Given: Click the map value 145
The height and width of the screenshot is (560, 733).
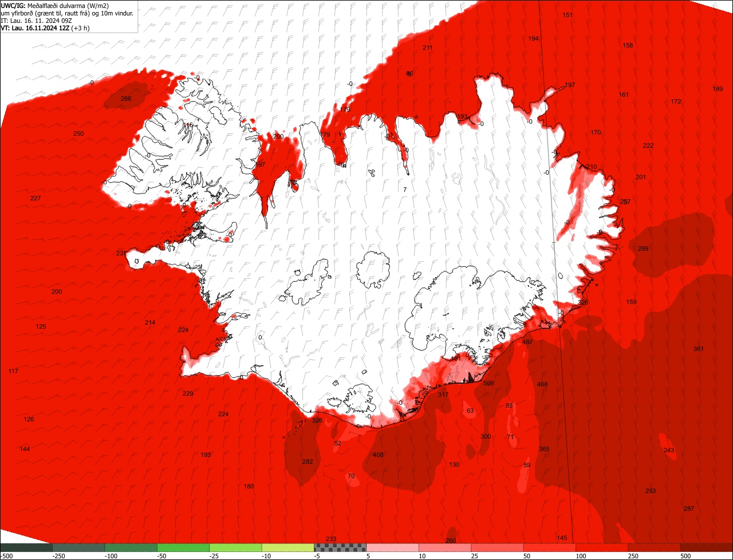Looking at the screenshot, I should 562,538.
